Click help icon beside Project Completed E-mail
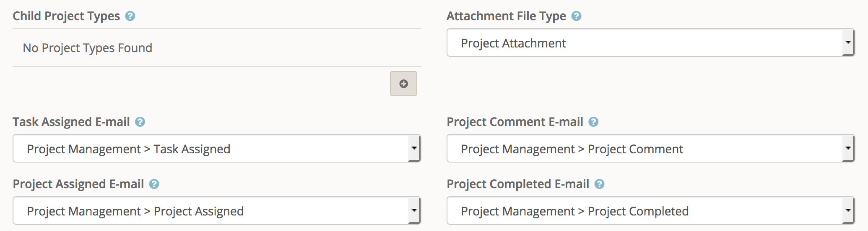The width and height of the screenshot is (868, 231). [600, 184]
